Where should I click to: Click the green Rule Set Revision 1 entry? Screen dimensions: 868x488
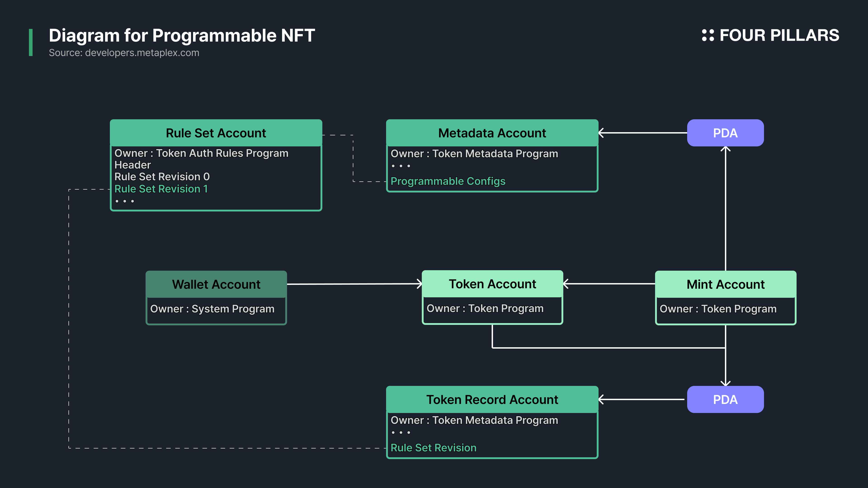tap(161, 189)
